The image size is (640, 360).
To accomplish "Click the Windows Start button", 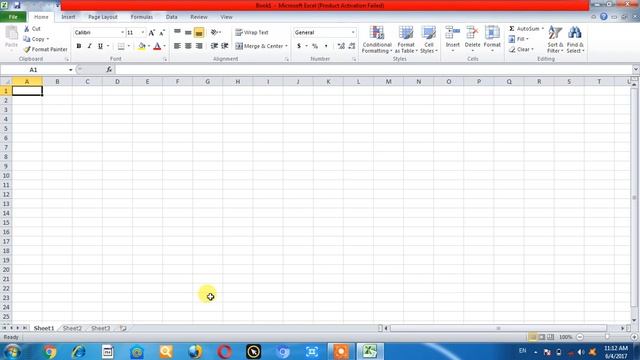I will click(x=12, y=351).
